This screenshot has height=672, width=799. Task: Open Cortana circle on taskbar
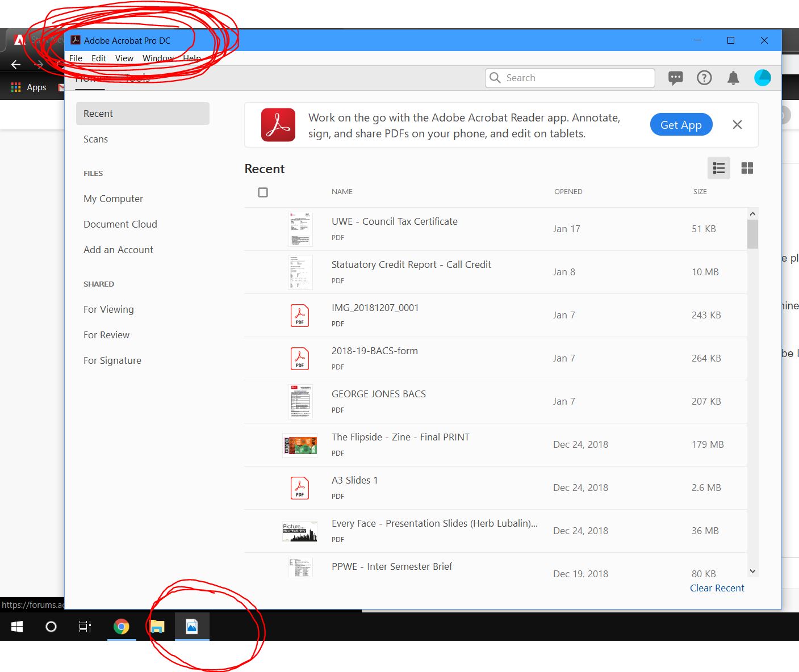tap(51, 627)
